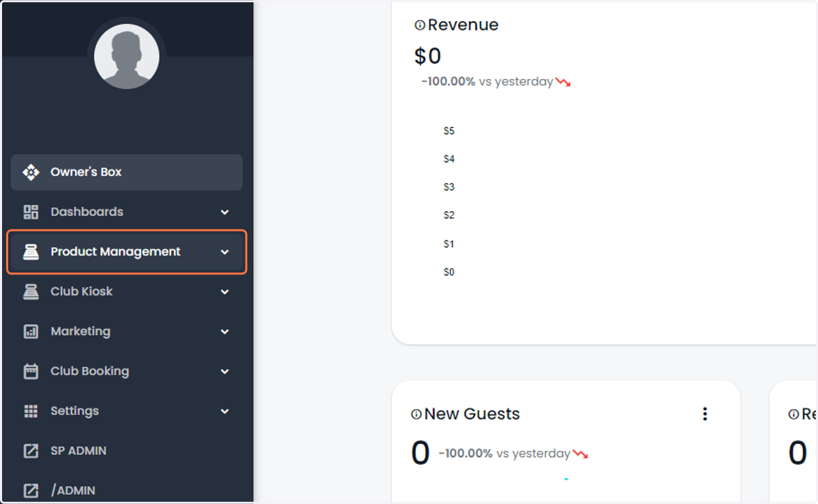Click the /ADMIN external link icon
Viewport: 818px width, 504px height.
coord(31,490)
